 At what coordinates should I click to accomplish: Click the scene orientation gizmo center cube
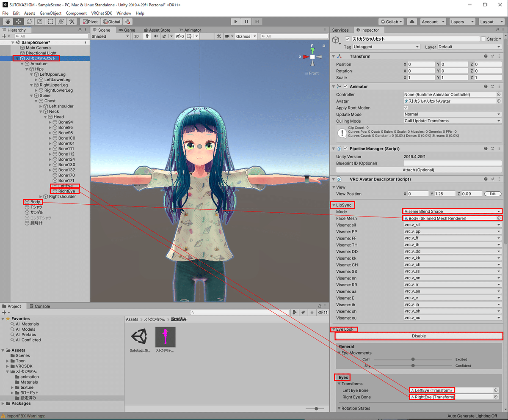coord(312,57)
